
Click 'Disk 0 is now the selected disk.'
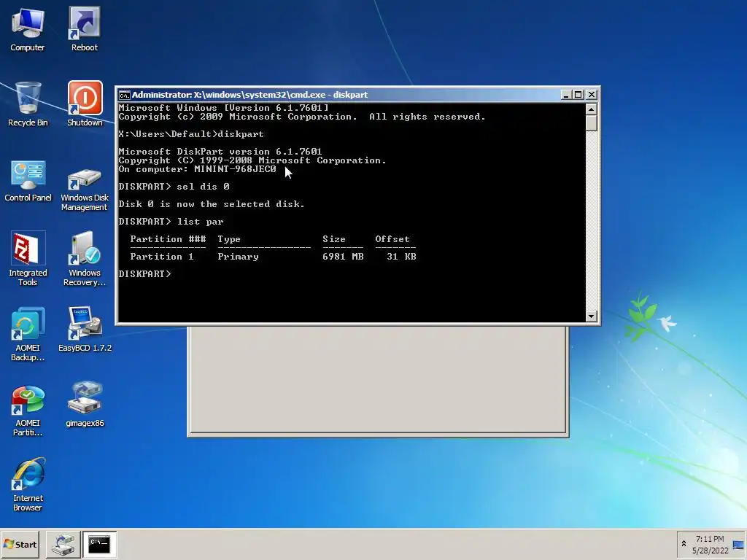tap(212, 204)
